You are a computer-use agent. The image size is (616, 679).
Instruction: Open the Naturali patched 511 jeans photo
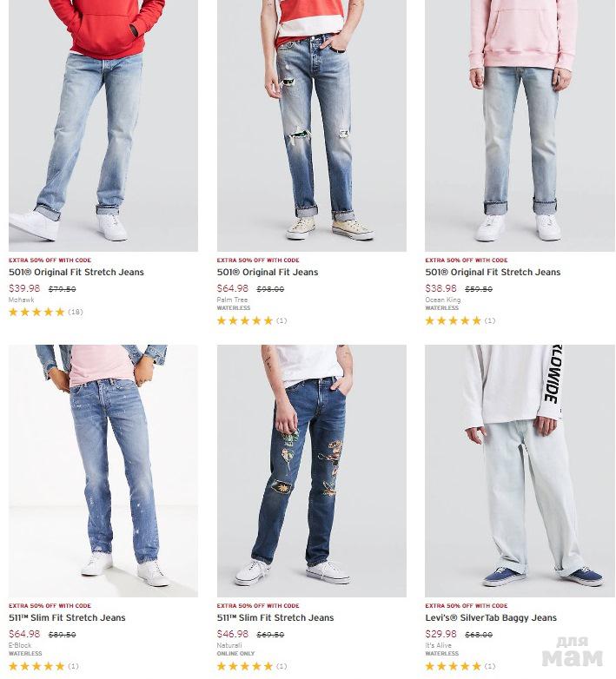click(311, 471)
